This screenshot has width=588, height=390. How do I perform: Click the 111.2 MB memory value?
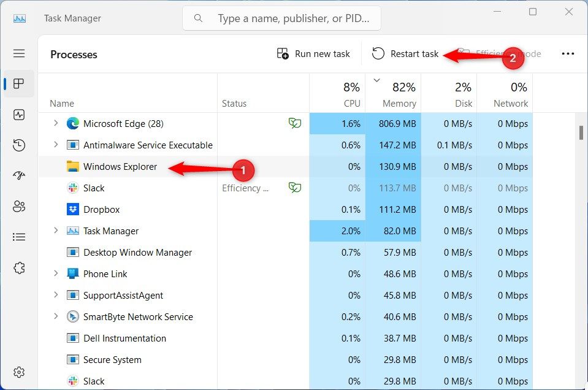tap(397, 210)
